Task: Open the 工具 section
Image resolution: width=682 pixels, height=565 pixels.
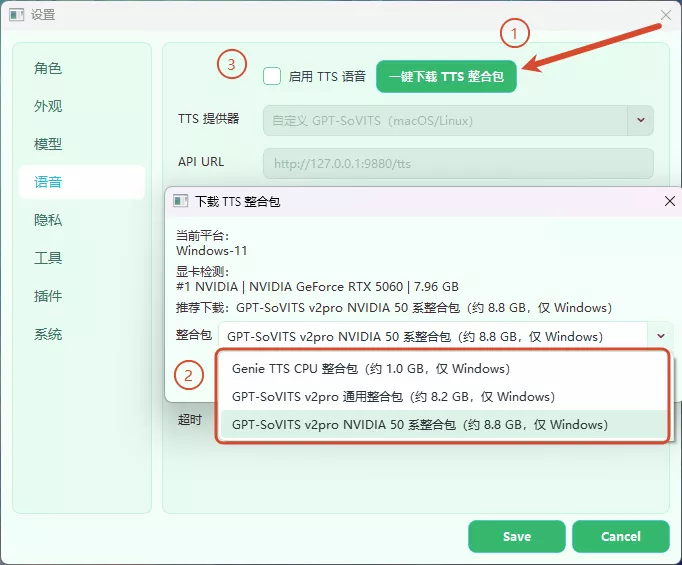Action: (82, 258)
